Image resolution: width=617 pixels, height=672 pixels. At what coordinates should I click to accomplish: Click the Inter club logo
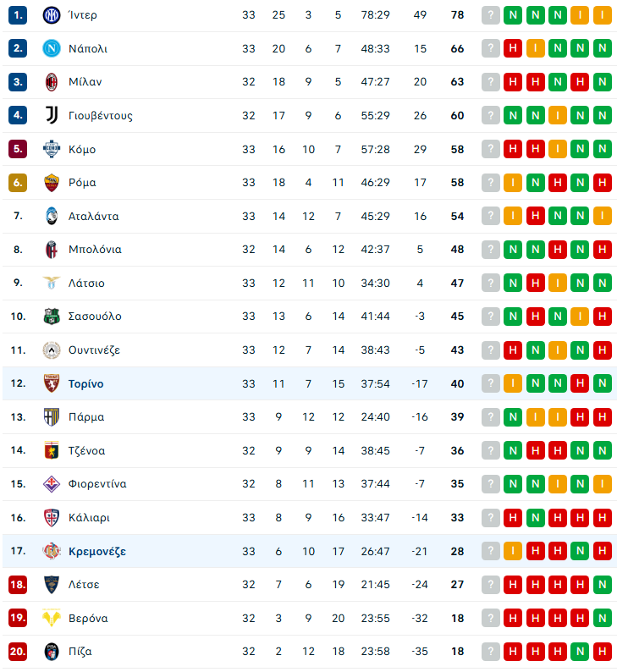(52, 15)
